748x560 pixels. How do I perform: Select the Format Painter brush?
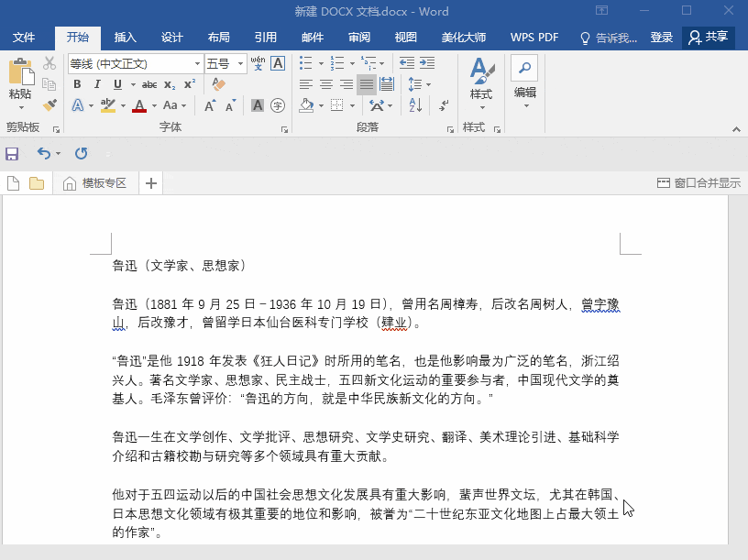point(49,104)
